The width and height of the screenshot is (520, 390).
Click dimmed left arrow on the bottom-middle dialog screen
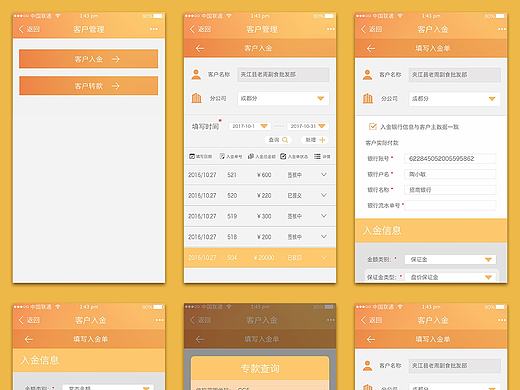[200, 339]
